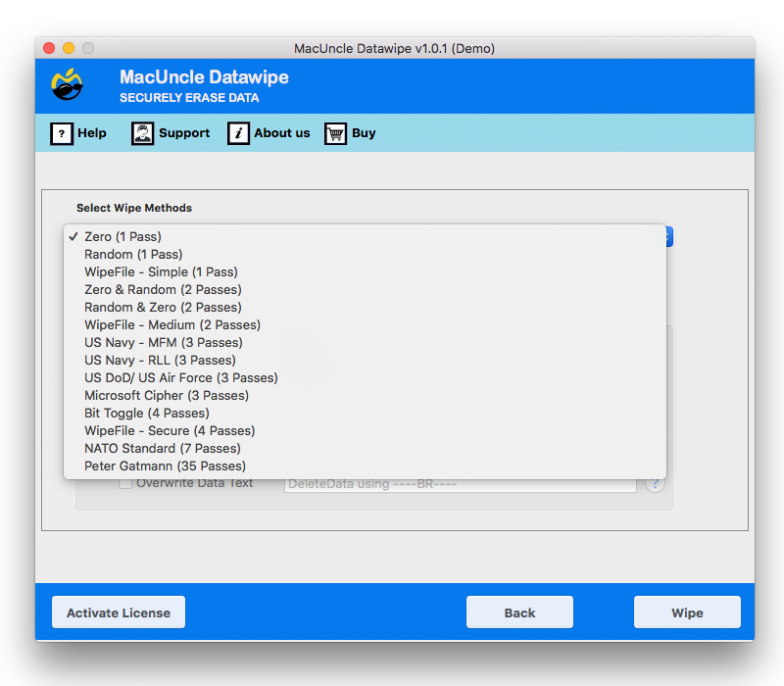
Task: Click the question mark beside the Overwrite field
Action: (654, 483)
